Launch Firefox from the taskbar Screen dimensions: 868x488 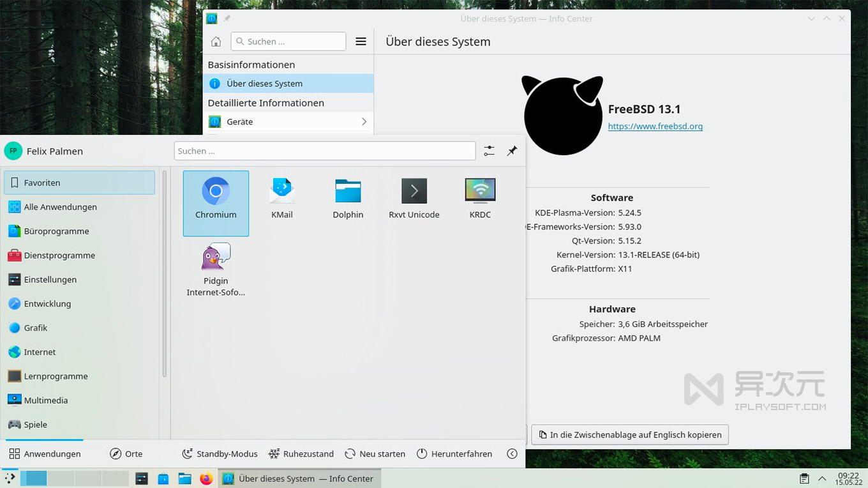(206, 478)
